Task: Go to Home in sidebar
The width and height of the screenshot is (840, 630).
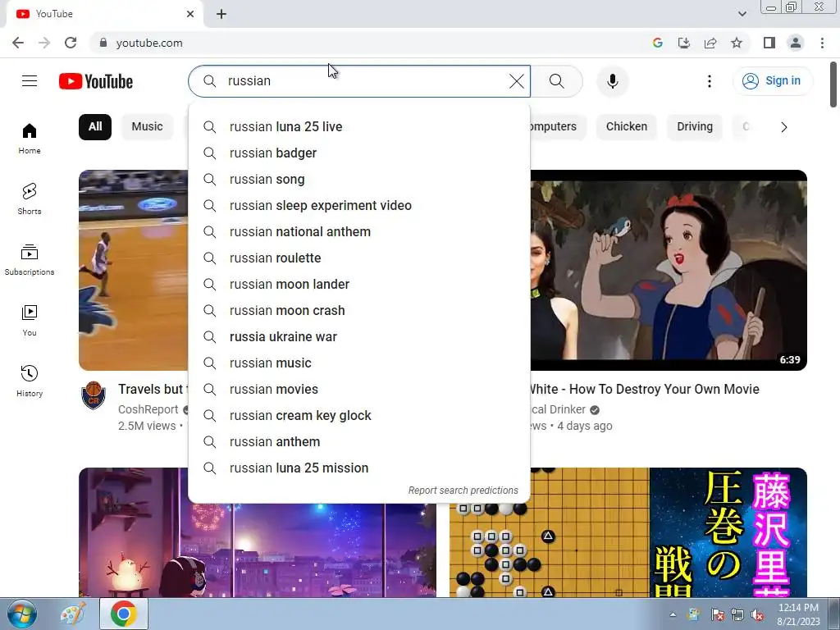Action: coord(30,138)
